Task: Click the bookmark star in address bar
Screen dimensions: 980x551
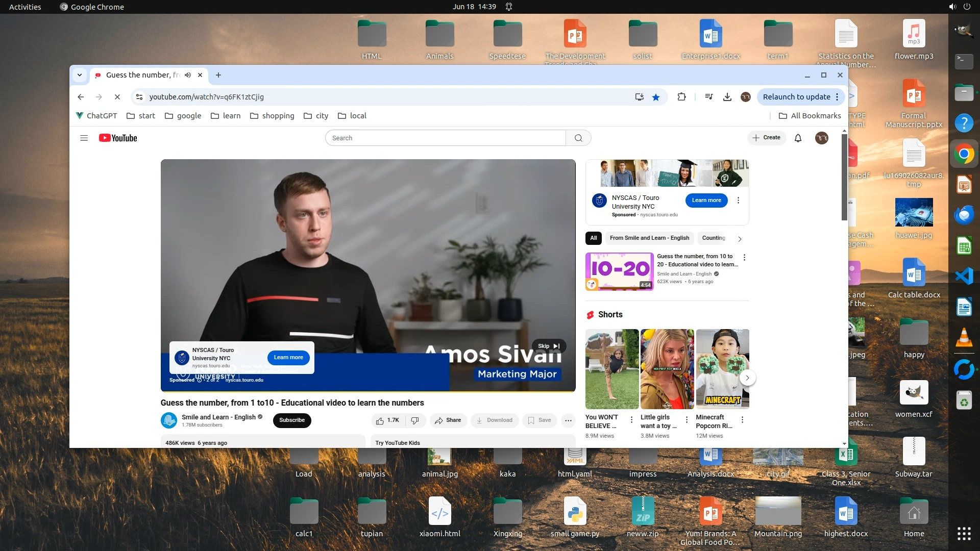Action: point(656,97)
